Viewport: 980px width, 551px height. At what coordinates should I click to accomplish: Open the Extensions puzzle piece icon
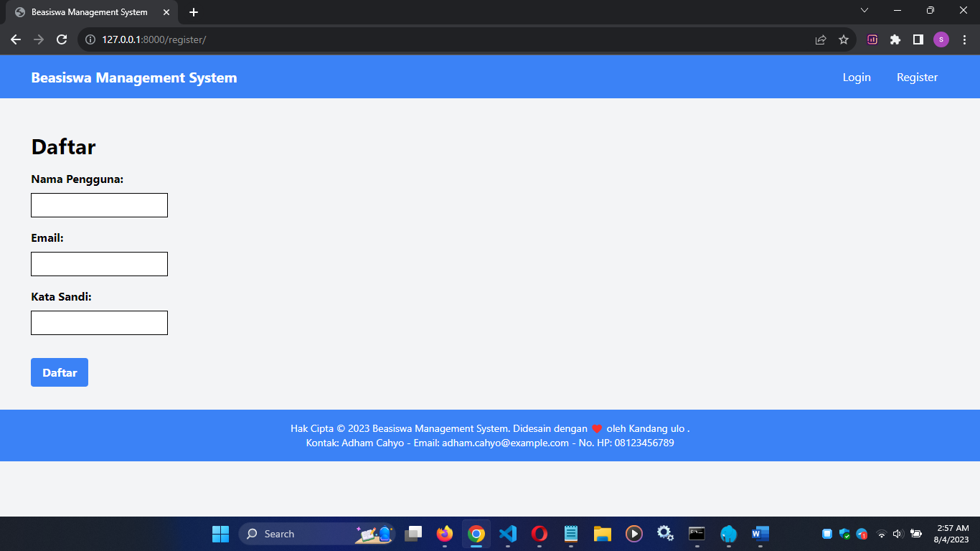895,39
